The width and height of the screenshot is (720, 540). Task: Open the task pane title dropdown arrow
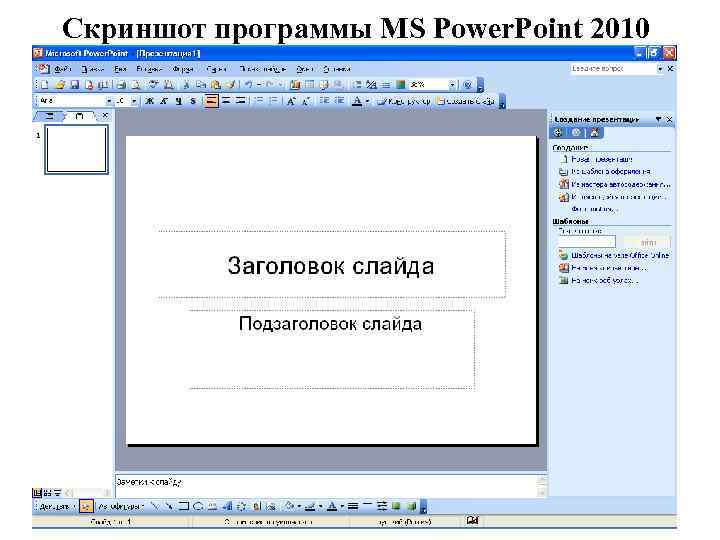[658, 119]
